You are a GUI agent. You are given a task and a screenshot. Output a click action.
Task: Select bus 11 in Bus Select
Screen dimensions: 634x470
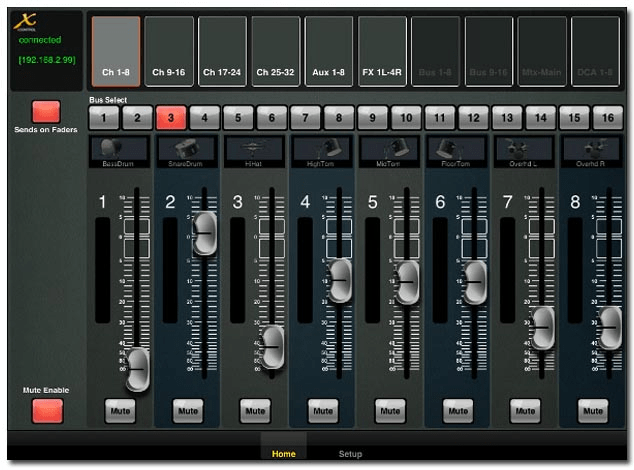tap(440, 118)
